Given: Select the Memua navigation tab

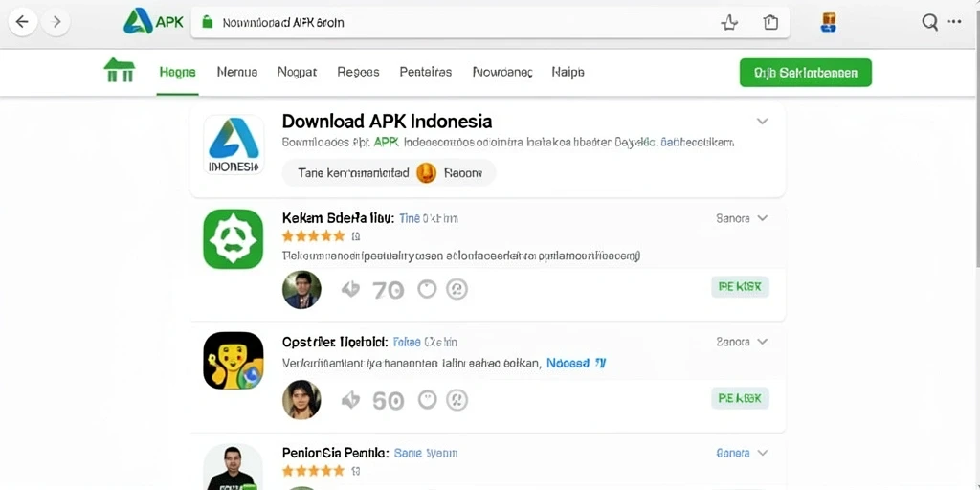Looking at the screenshot, I should point(237,72).
